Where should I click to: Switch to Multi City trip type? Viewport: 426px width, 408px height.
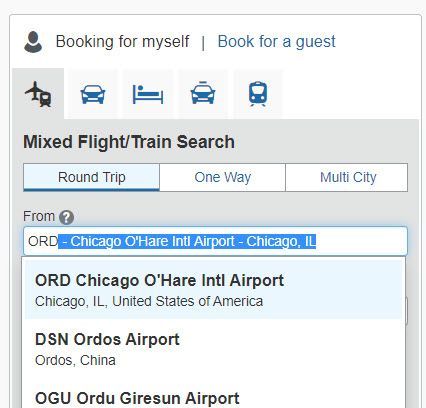(347, 177)
